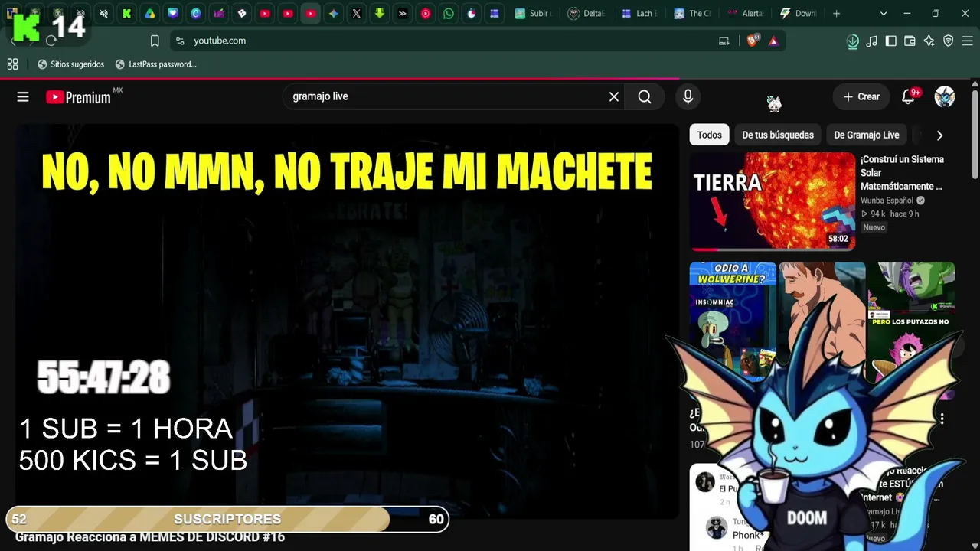
Task: Switch to the Gemini sparkle pinned tab
Action: (334, 13)
